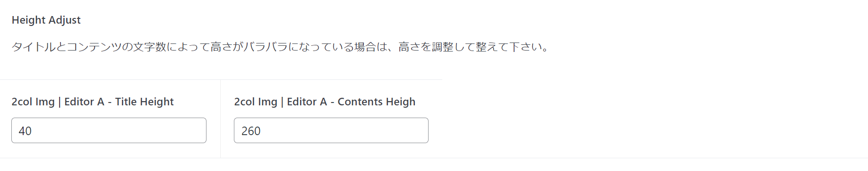Screen dimensions: 868x171
Task: Click 'Editor A' in the Title Height label
Action: tap(84, 102)
